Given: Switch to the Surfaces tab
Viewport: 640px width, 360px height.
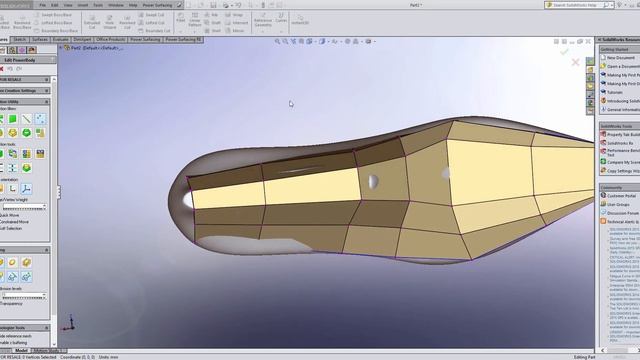Looking at the screenshot, I should tap(40, 40).
